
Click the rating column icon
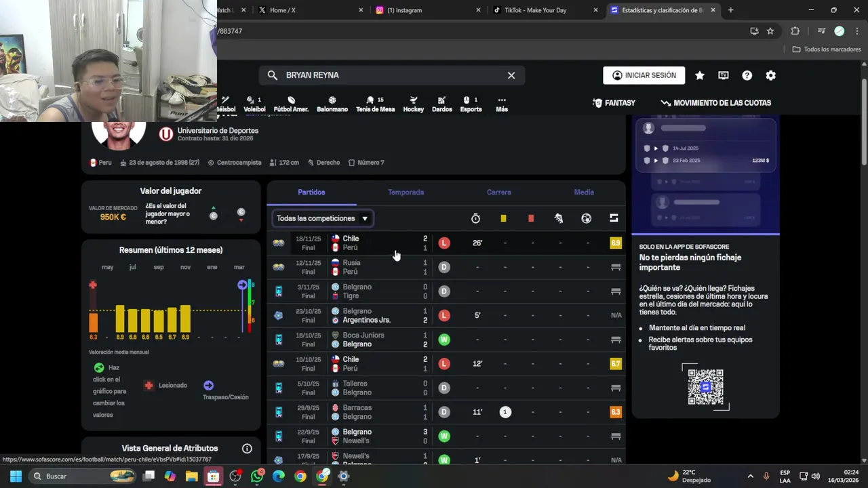tap(614, 218)
